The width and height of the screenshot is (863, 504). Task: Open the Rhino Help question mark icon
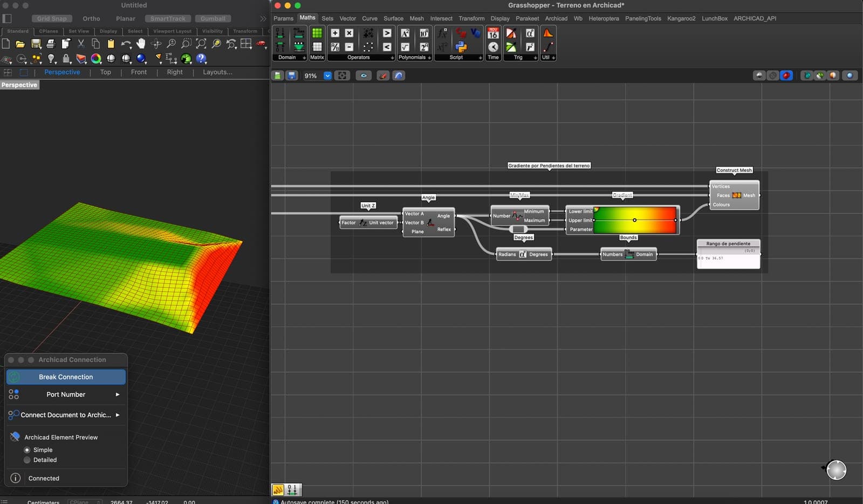[201, 58]
